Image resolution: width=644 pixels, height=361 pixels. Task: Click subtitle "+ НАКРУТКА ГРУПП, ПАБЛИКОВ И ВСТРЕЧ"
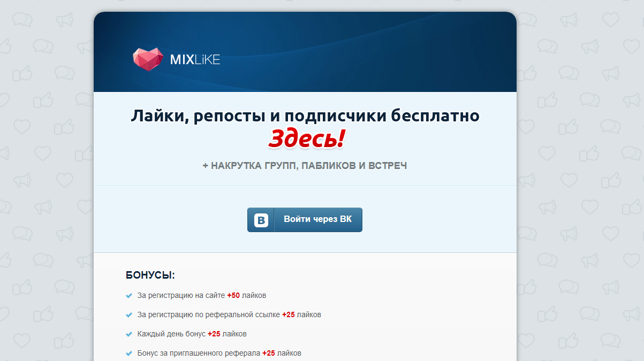[x=305, y=166]
